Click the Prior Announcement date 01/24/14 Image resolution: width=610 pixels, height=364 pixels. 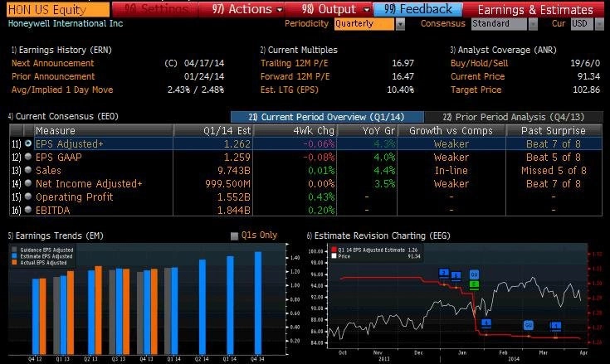pos(204,76)
